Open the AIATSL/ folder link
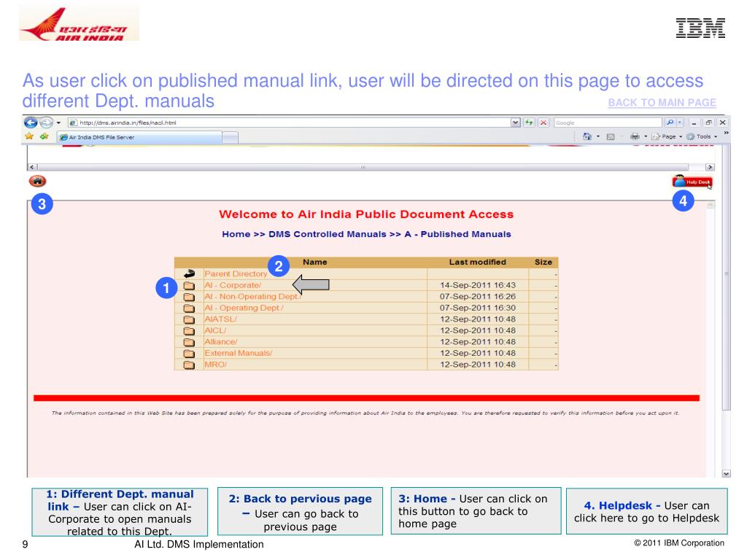747x560 pixels. click(x=220, y=319)
